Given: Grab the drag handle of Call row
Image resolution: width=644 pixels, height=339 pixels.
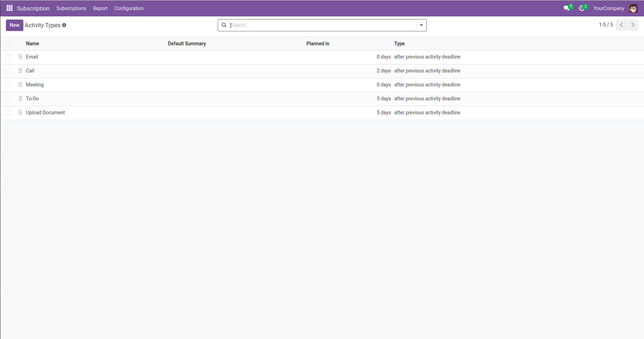Looking at the screenshot, I should pos(20,71).
